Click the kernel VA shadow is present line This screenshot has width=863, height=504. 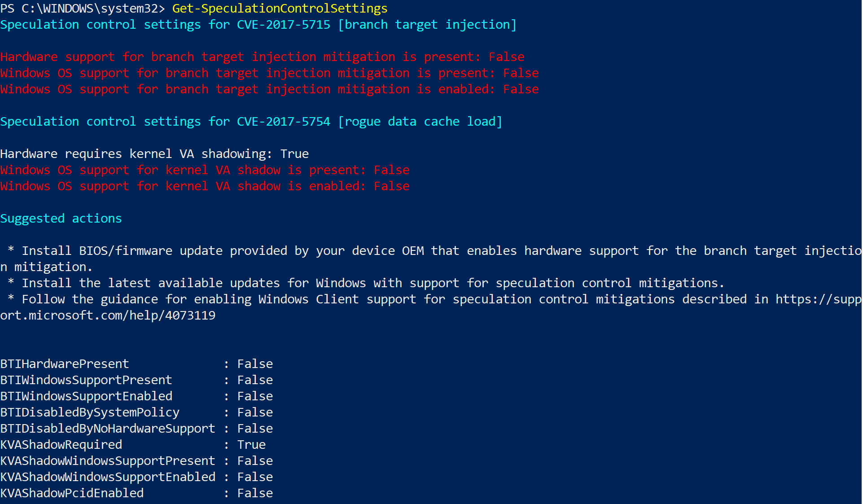point(205,170)
